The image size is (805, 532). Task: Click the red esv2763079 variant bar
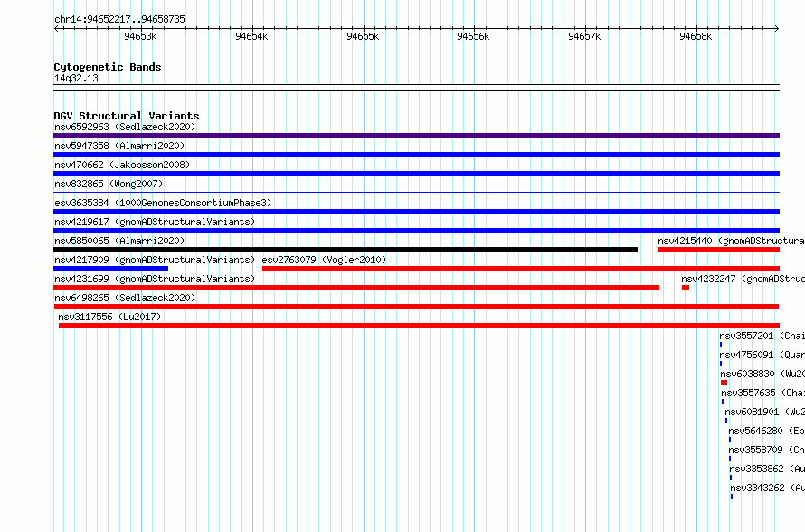[521, 269]
